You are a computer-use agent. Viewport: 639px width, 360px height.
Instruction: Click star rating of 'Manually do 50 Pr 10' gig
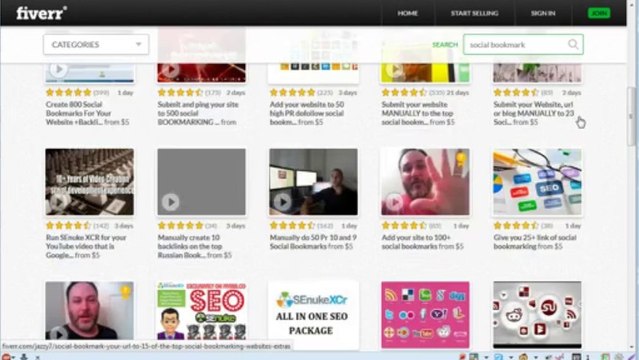[x=292, y=225]
